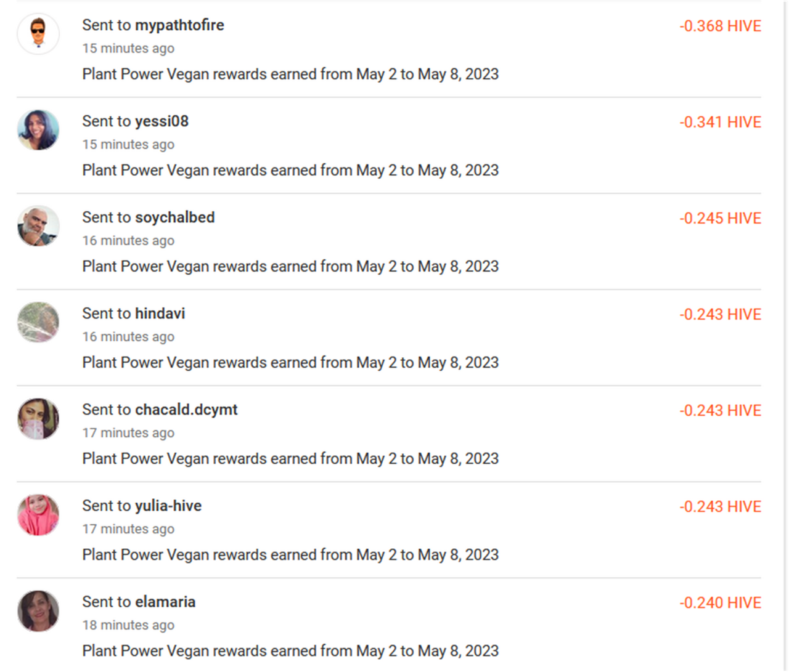Click soychalbed's avatar image
789x672 pixels.
click(38, 226)
